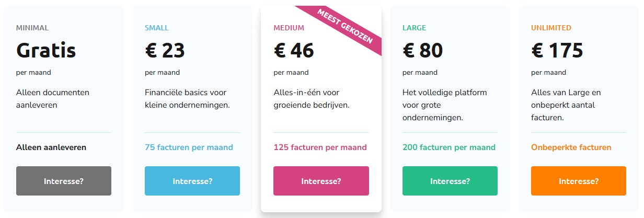Click the MEDIUM plan title
Viewport: 644px width, 218px height.
pyautogui.click(x=289, y=28)
